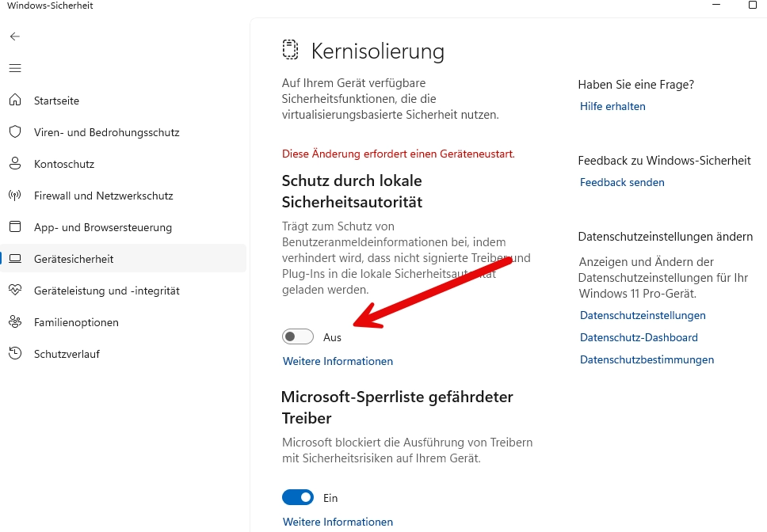The width and height of the screenshot is (767, 532).
Task: Open Firewall und Netzwerkschutz antenna icon
Action: 14,196
